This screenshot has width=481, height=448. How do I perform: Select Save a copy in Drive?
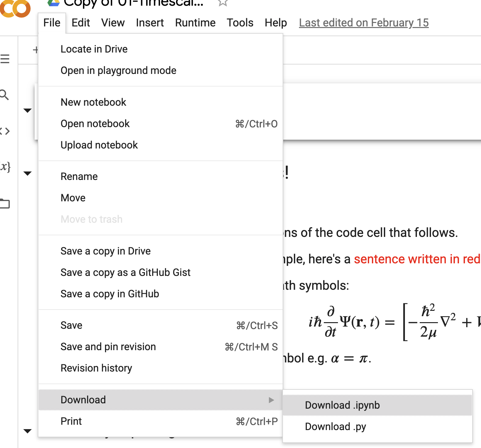(160, 251)
